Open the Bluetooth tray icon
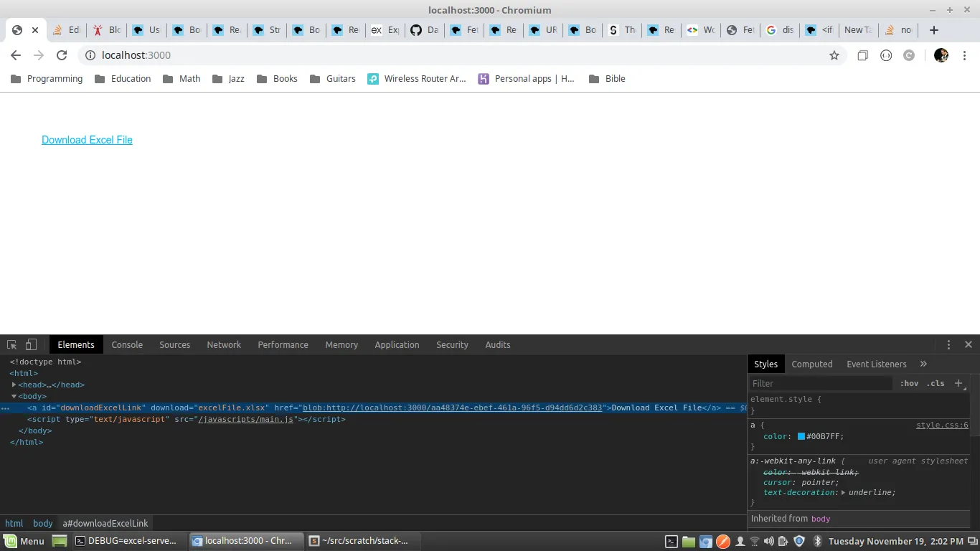 817,541
